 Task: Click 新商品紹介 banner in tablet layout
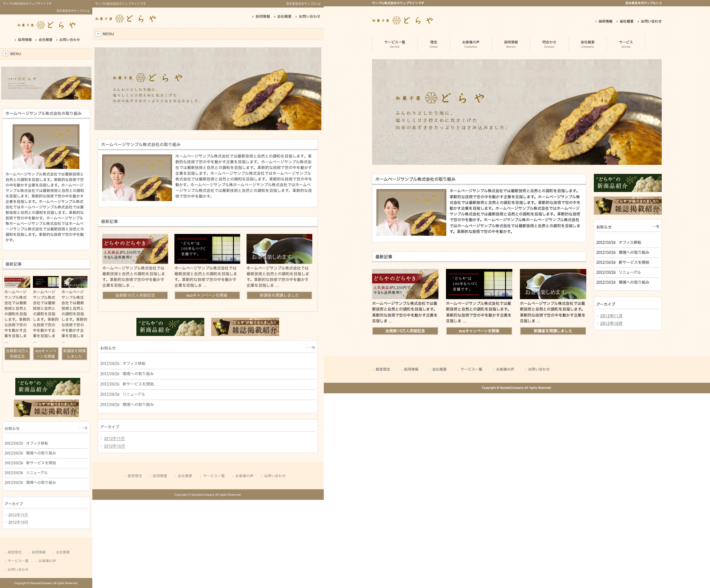170,327
